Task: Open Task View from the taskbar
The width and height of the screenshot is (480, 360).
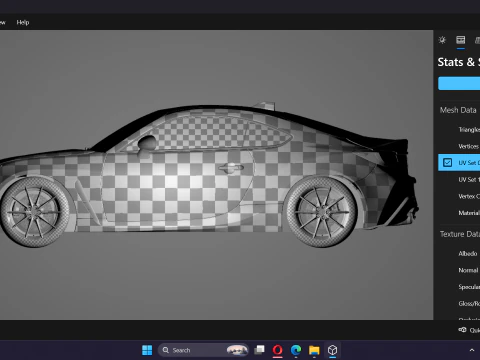Action: pos(259,350)
